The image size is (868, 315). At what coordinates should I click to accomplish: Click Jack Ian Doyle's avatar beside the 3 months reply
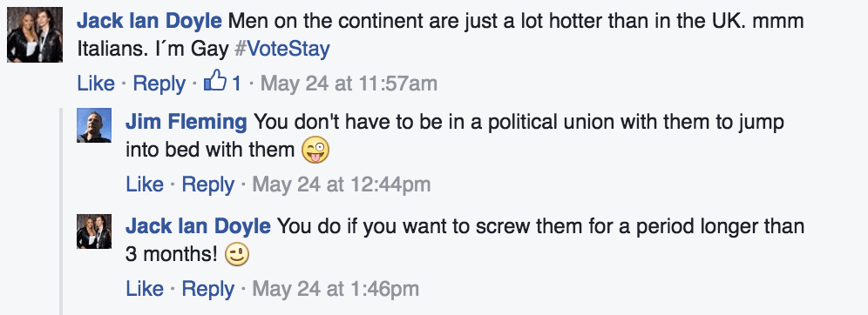coord(94,231)
